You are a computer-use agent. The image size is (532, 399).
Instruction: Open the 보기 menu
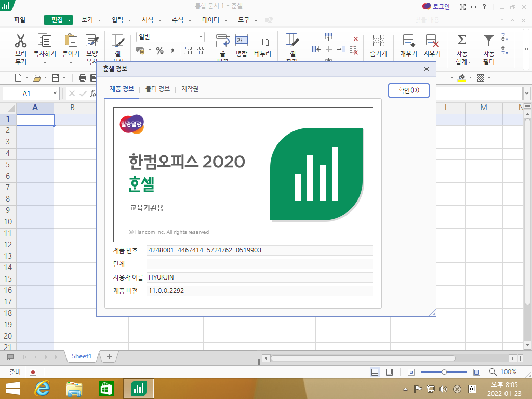(x=87, y=20)
